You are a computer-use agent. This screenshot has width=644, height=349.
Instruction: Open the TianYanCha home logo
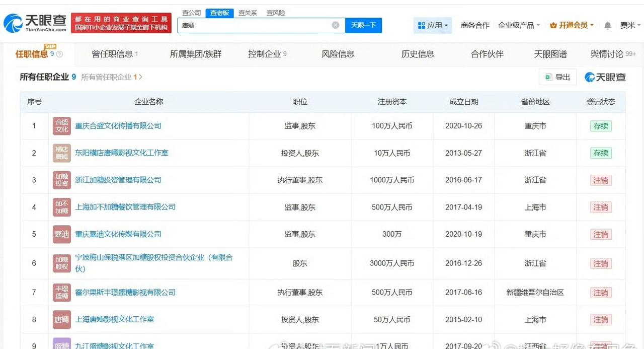click(35, 23)
